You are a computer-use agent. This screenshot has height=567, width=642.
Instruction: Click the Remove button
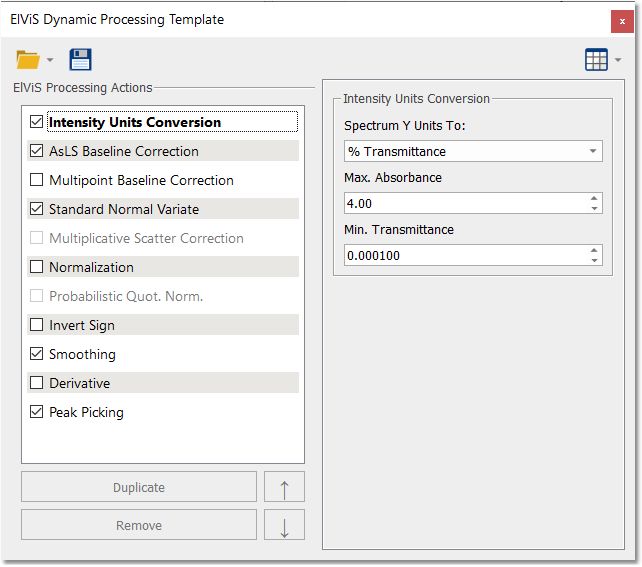click(139, 526)
